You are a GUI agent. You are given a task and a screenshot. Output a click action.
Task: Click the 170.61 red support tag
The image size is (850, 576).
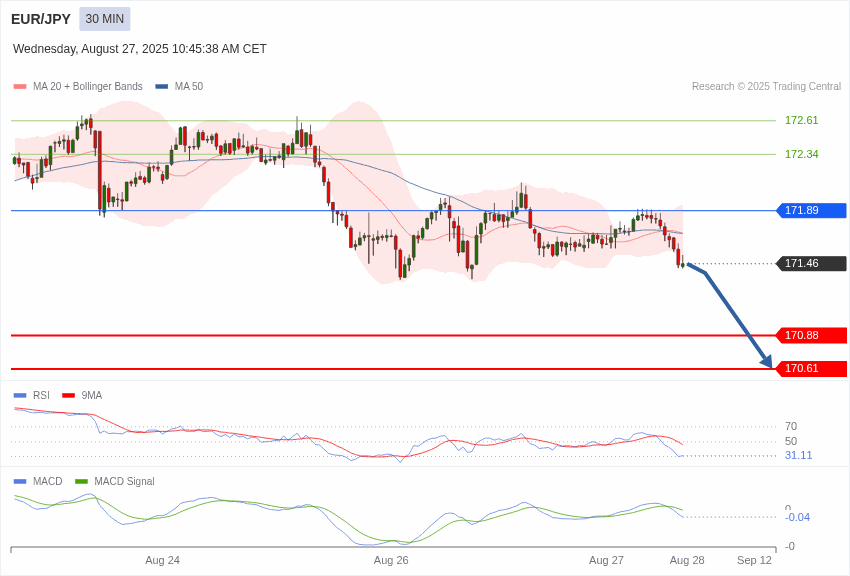point(812,368)
